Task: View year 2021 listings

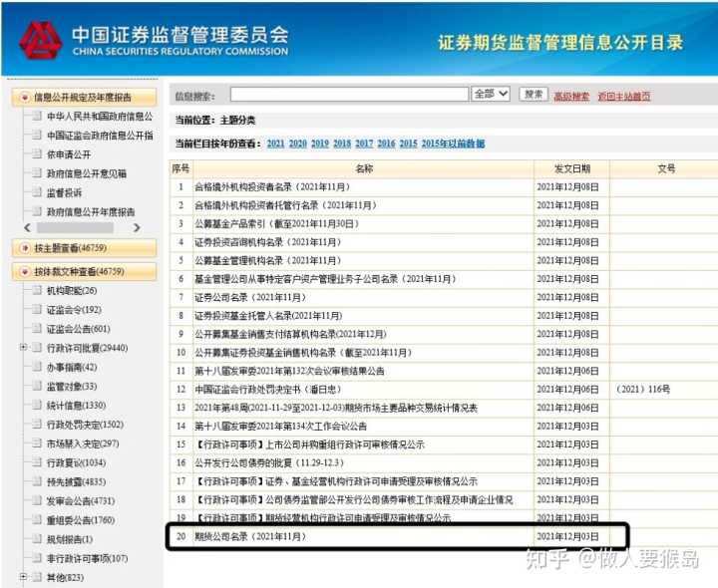Action: click(275, 144)
